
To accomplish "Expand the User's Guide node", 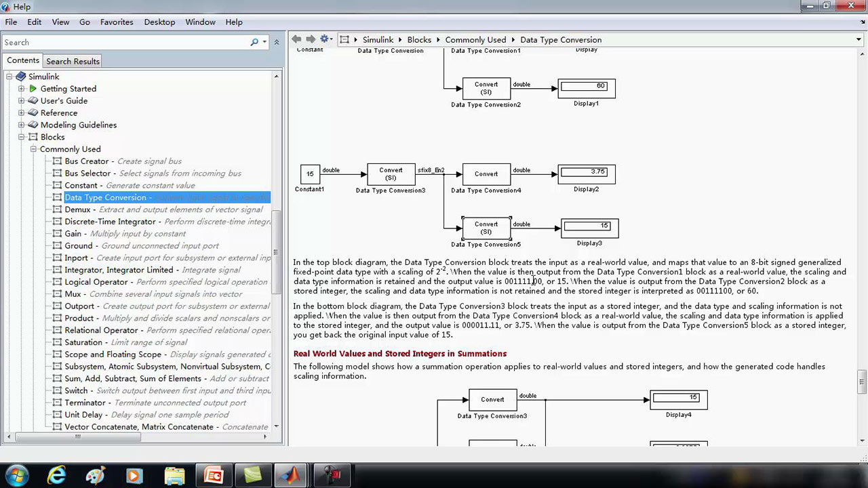I will [x=21, y=101].
